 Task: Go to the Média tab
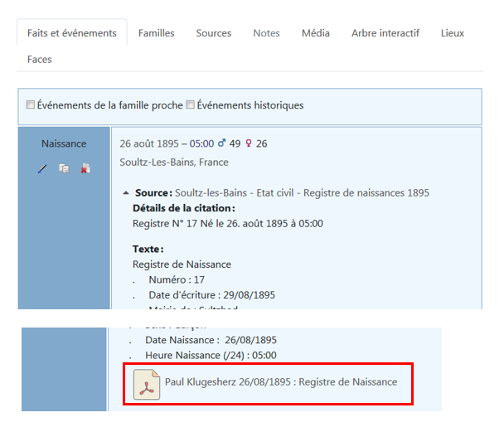(x=315, y=33)
